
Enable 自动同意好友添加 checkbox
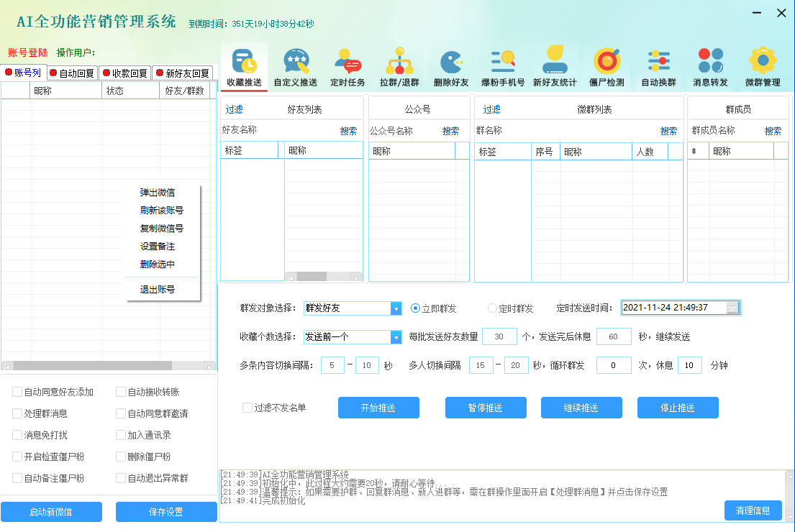click(17, 392)
